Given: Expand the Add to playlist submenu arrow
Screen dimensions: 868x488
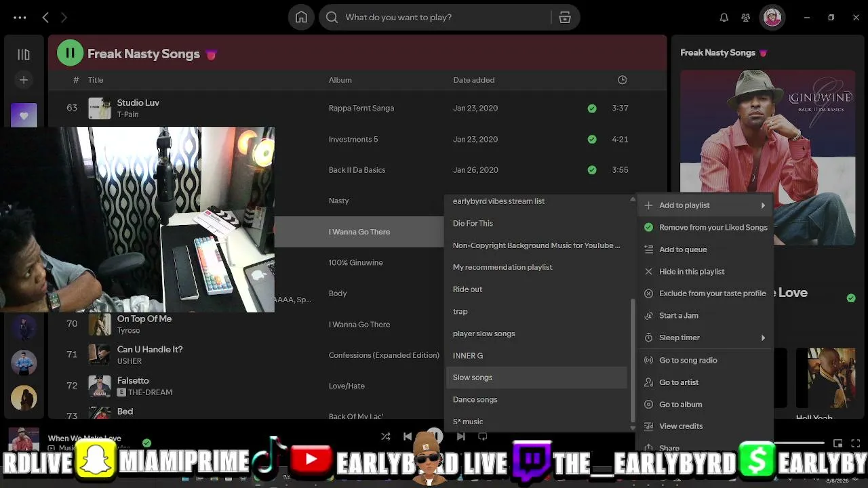Looking at the screenshot, I should point(763,205).
